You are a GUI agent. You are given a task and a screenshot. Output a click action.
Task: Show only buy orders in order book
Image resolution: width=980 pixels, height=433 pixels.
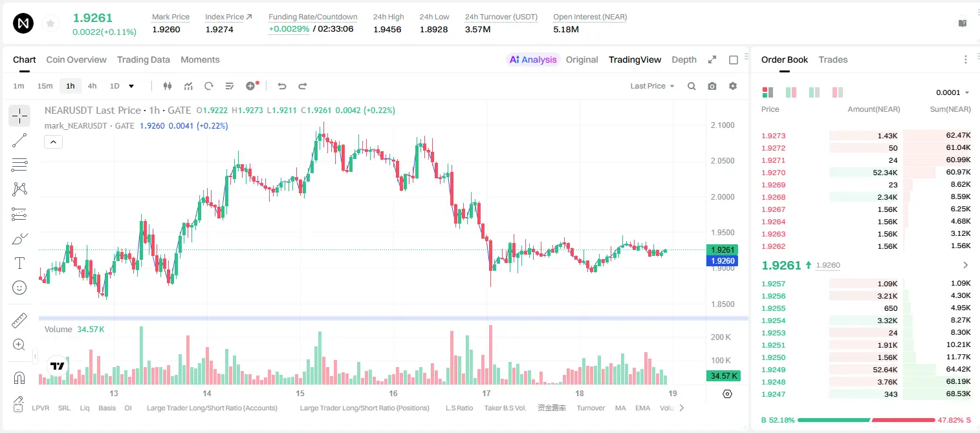[x=814, y=92]
